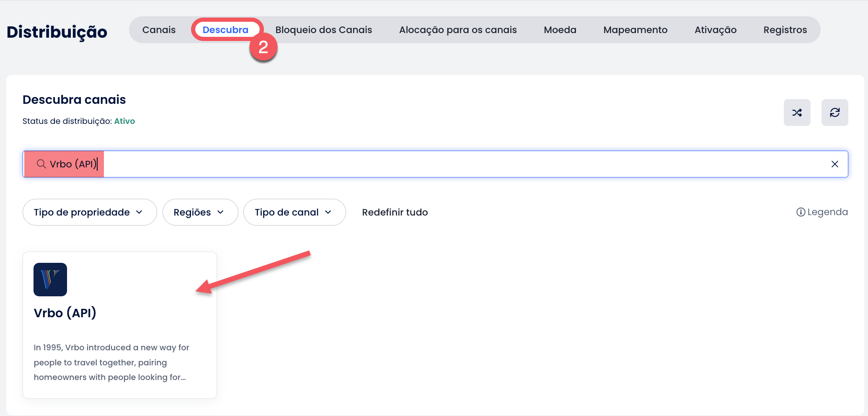The height and width of the screenshot is (416, 868).
Task: Click the Distribuição page title
Action: pos(57,32)
